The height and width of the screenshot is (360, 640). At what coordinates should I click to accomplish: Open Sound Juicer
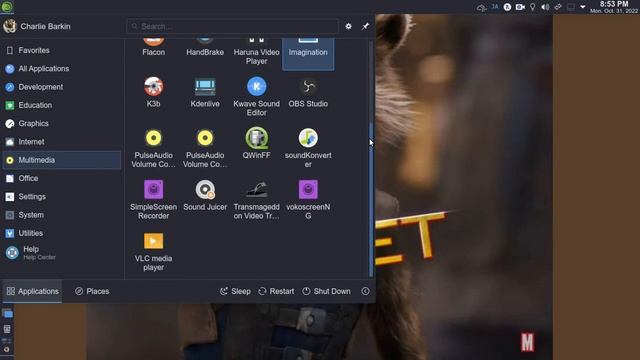pos(205,196)
